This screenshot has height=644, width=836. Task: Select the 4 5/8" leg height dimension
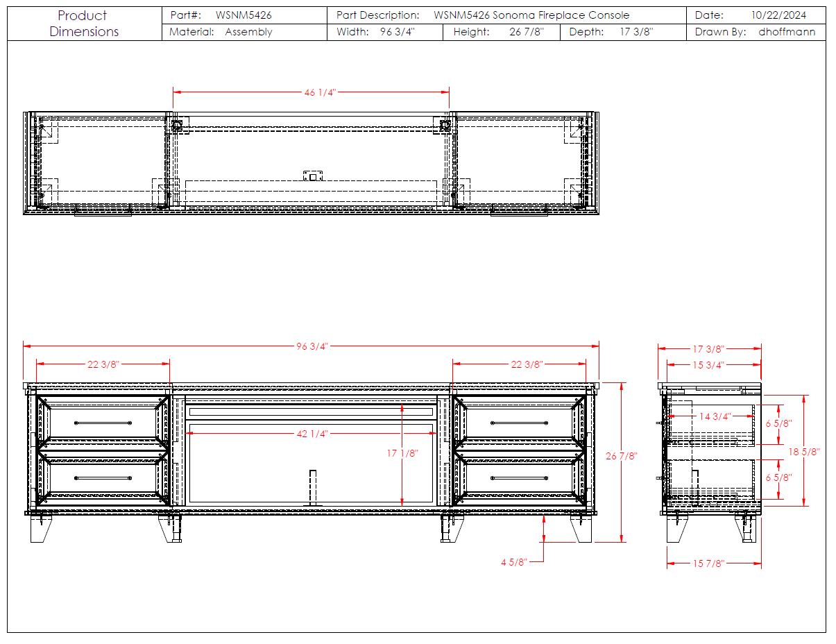513,561
